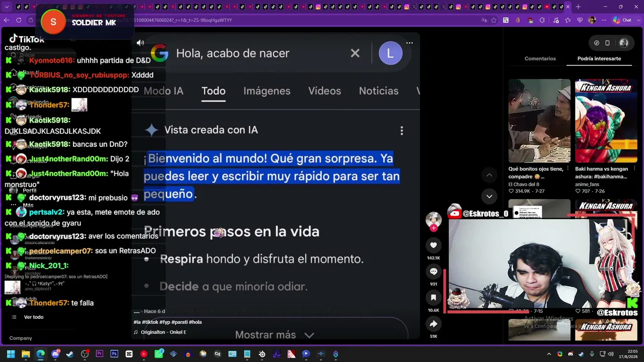The image size is (644, 362).
Task: Open the media control music note icon
Action: [x=555, y=20]
